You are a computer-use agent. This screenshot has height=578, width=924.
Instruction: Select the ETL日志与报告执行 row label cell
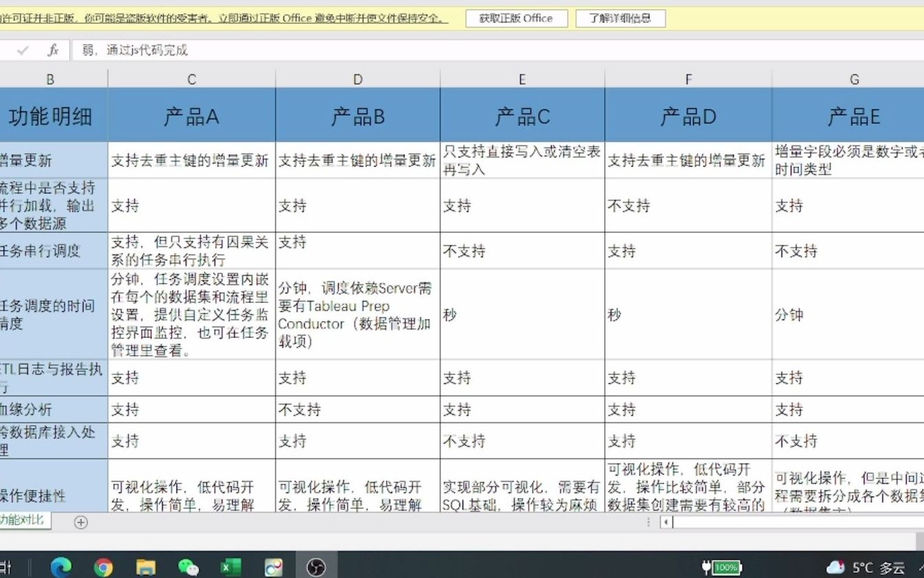coord(54,378)
